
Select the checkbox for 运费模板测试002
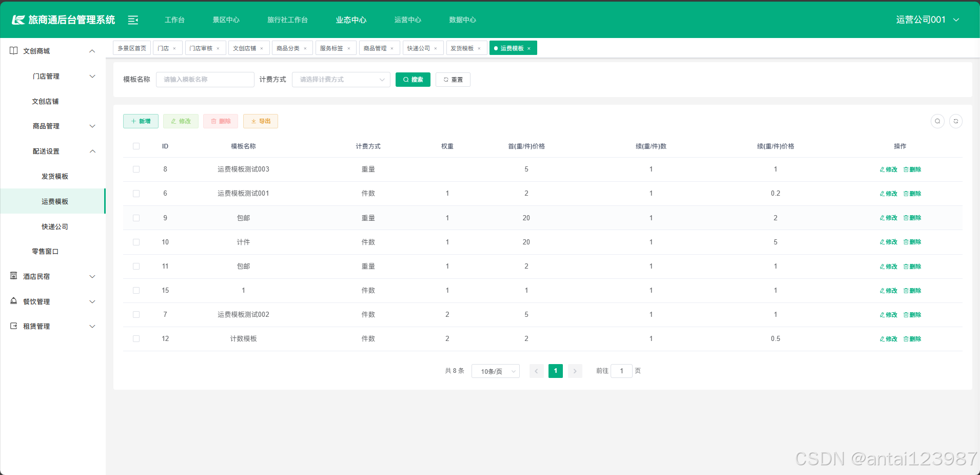click(x=136, y=314)
